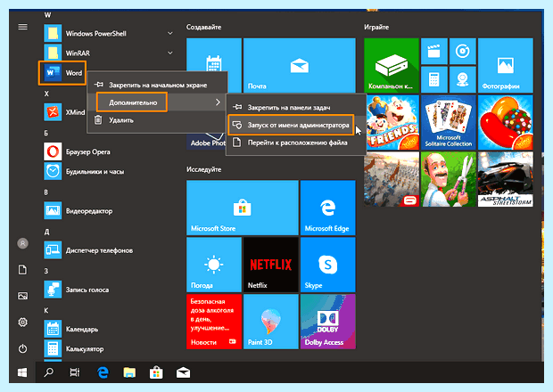Image resolution: width=553 pixels, height=392 pixels.
Task: Open Microsoft Store from the taskbar
Action: [156, 372]
